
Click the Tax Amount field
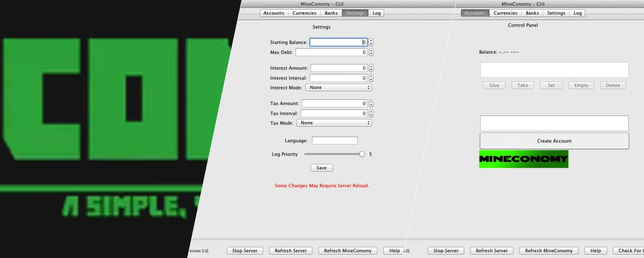335,104
